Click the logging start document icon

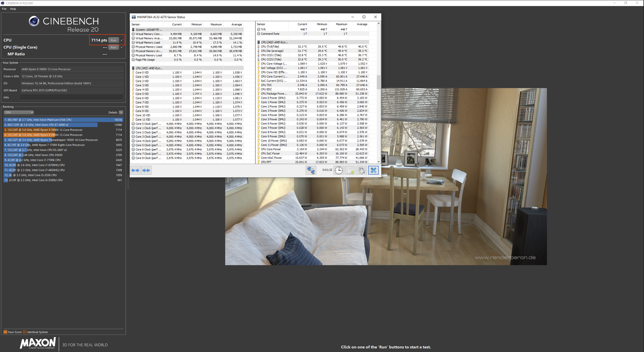point(350,170)
